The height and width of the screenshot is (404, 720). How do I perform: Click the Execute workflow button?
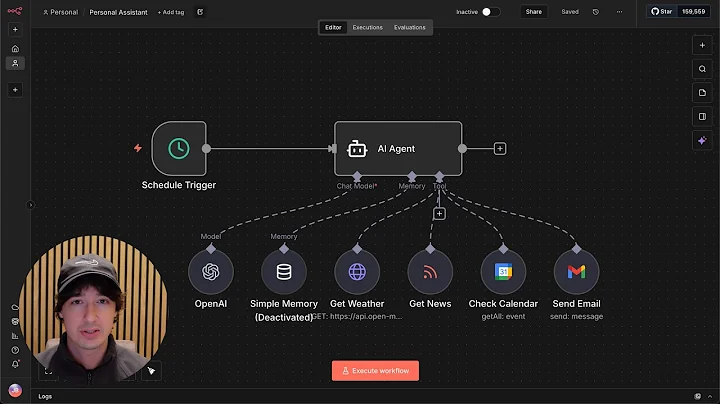[375, 370]
